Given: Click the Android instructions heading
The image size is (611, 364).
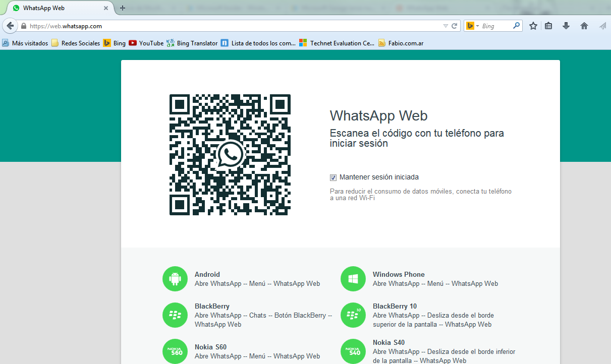Looking at the screenshot, I should [x=207, y=274].
